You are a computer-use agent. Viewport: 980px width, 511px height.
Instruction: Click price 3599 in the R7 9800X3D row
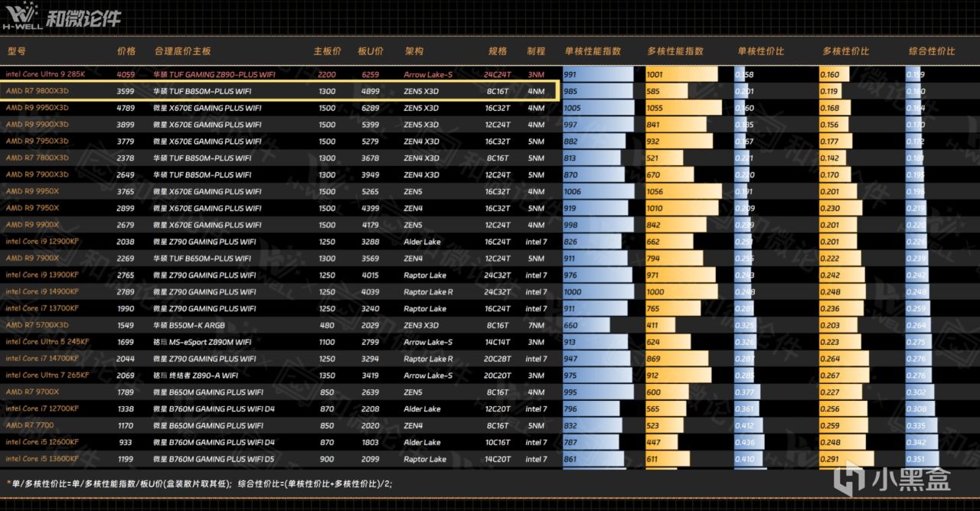(126, 91)
